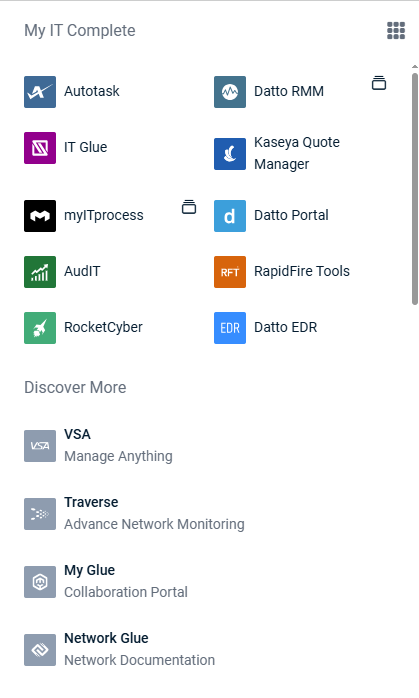
Task: Expand stacked instances beside myITprocess
Action: click(x=189, y=207)
